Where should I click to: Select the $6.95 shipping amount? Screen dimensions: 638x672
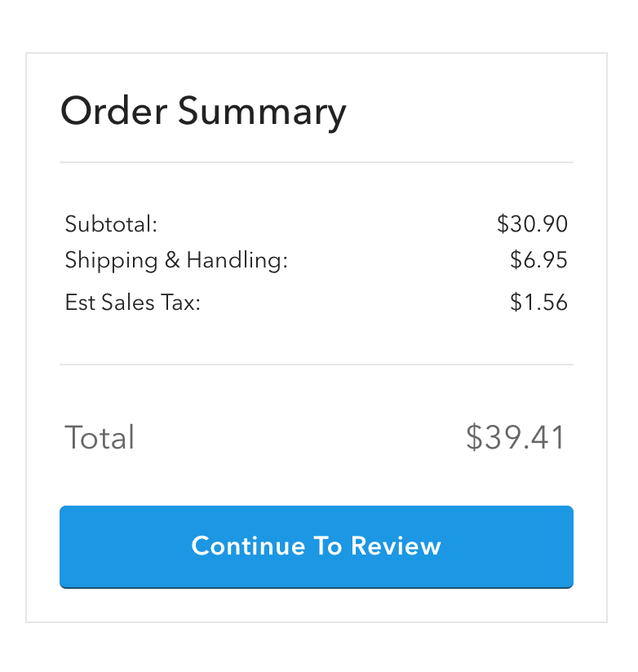point(538,261)
